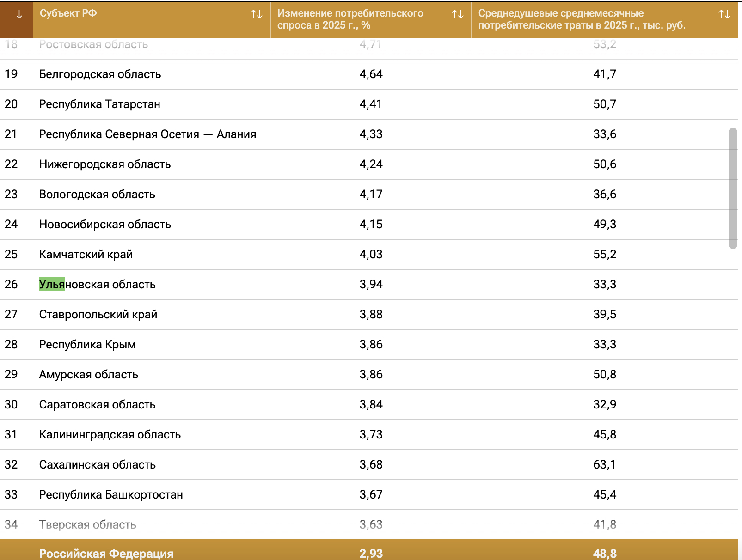Select the Сахалинская область value 63,1
This screenshot has width=742, height=560.
[604, 465]
